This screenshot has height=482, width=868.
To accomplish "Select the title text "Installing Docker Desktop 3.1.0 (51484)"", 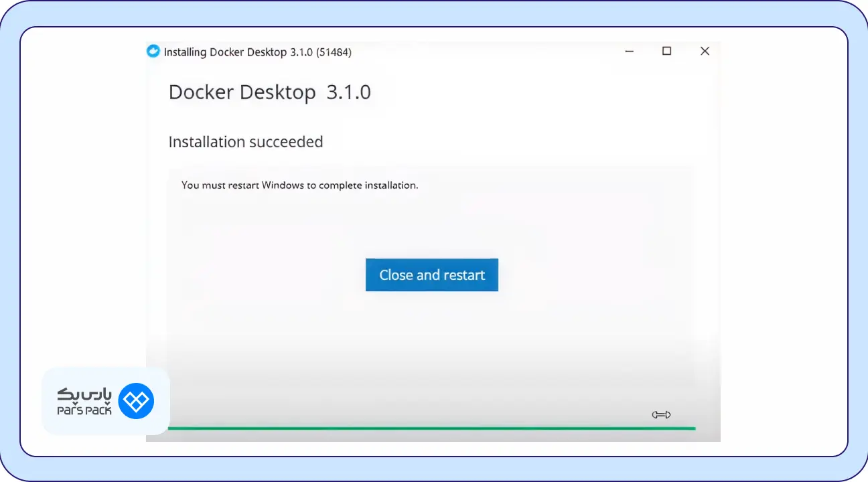I will coord(258,52).
